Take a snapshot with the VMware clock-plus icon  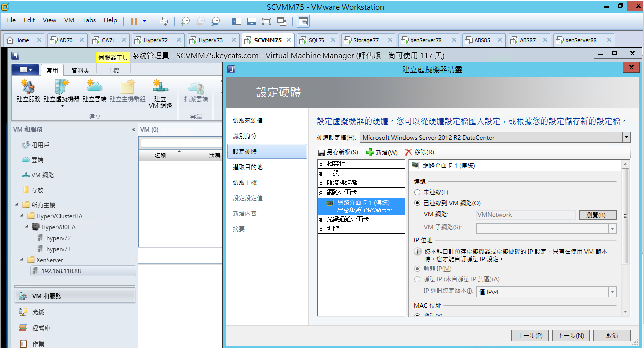pos(185,21)
